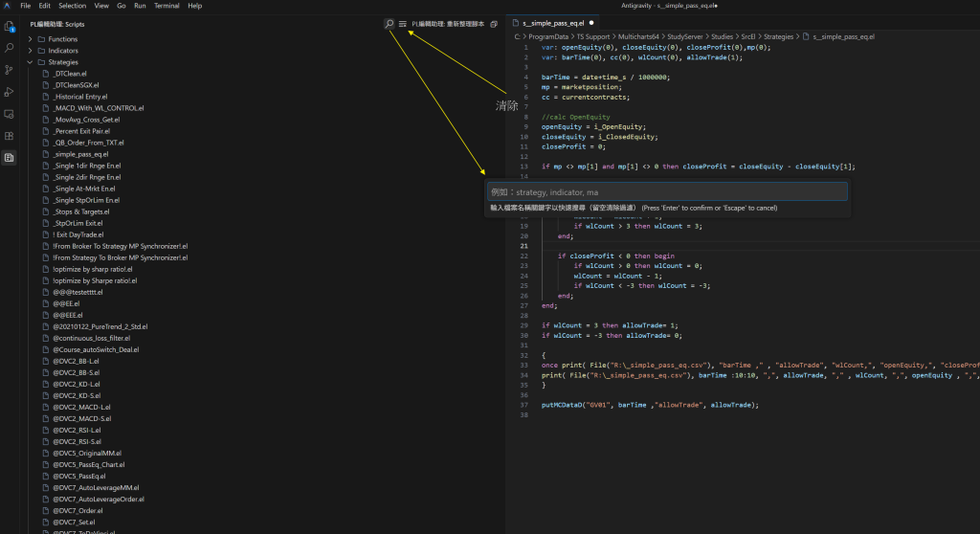Open the Terminal menu
Screen dimensions: 980x534
coord(167,6)
